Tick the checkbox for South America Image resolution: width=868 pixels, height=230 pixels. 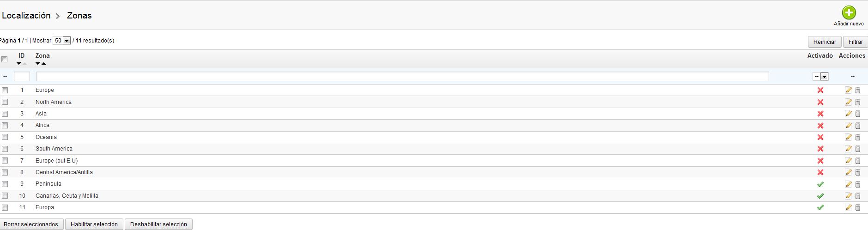[x=5, y=149]
